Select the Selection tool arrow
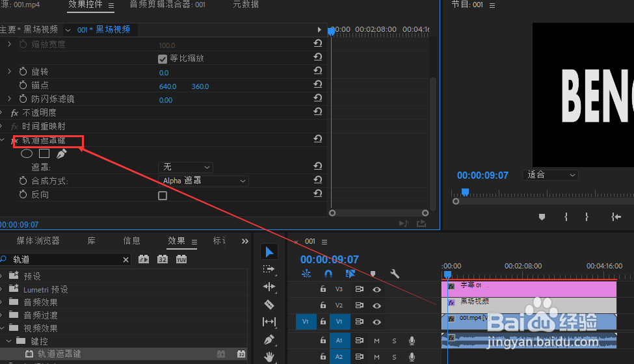The image size is (634, 364). pos(269,252)
